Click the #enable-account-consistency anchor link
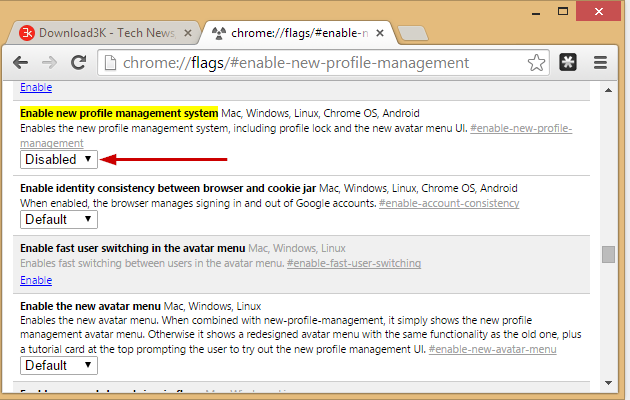This screenshot has height=400, width=630. (x=449, y=203)
